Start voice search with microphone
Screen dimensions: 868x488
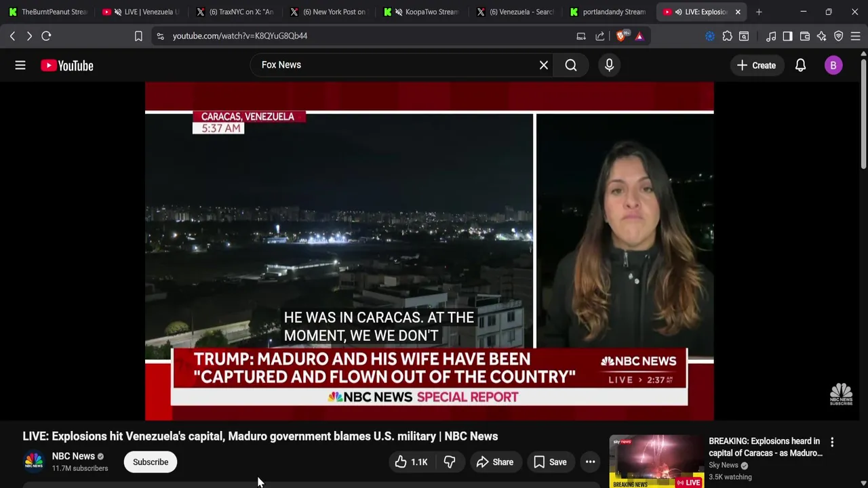coord(609,65)
